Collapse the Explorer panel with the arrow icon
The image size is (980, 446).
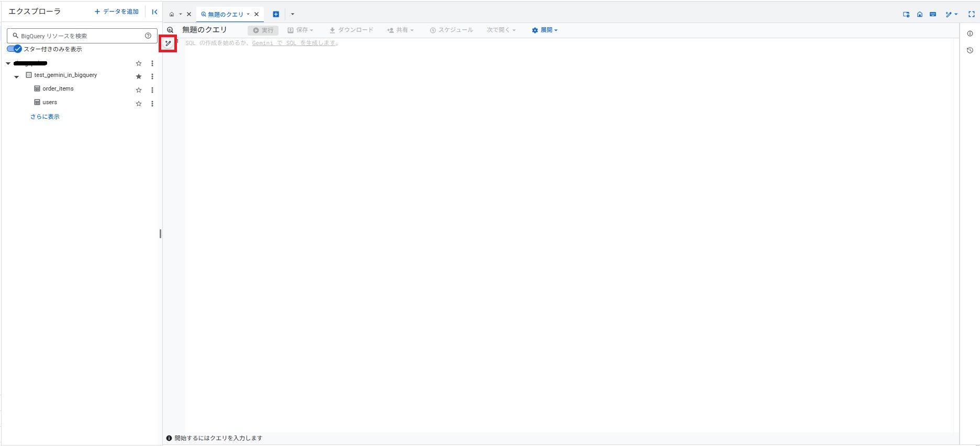[154, 12]
